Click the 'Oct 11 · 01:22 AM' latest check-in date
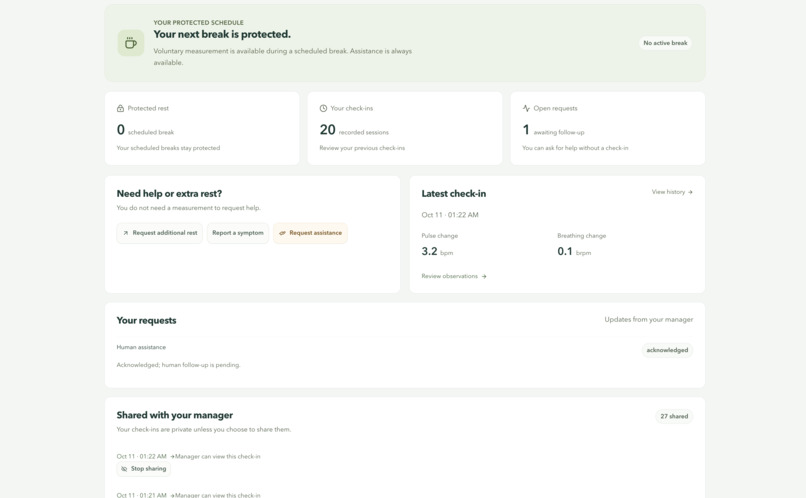This screenshot has width=806, height=498. click(450, 215)
